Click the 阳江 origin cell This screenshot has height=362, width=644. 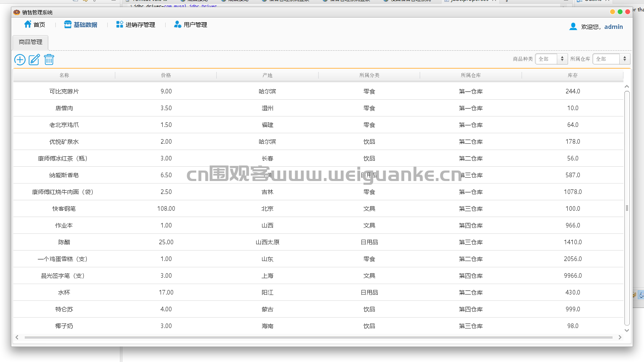pyautogui.click(x=267, y=292)
